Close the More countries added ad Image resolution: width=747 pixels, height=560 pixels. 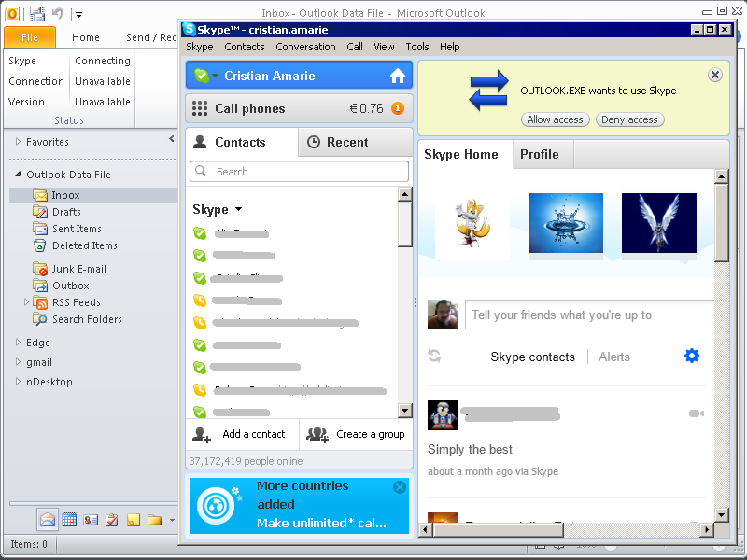tap(400, 486)
